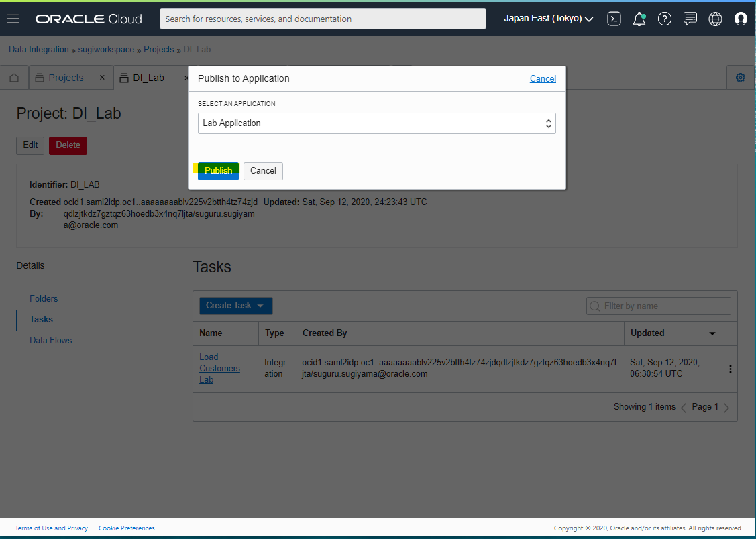
Task: Open Cloud Shell terminal icon
Action: click(x=614, y=19)
